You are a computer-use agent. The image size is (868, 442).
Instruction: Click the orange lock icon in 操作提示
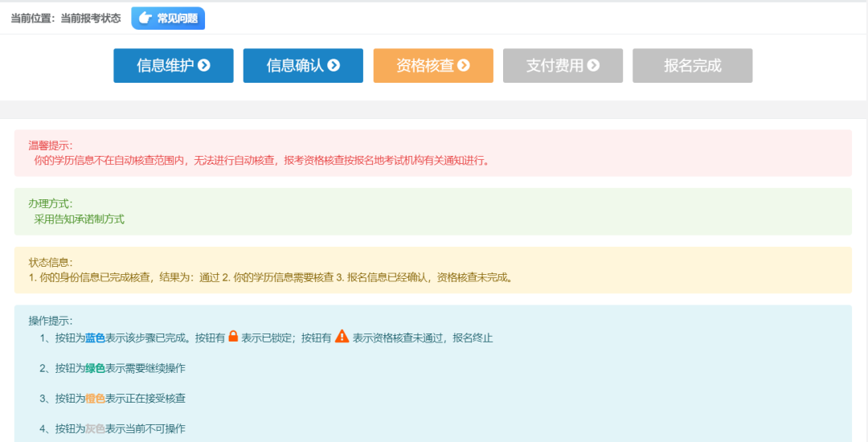pyautogui.click(x=233, y=336)
